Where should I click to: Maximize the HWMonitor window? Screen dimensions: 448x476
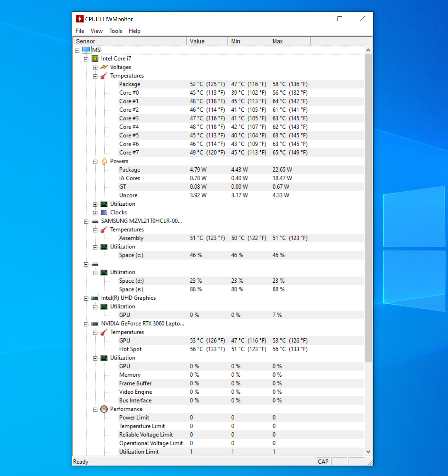340,19
